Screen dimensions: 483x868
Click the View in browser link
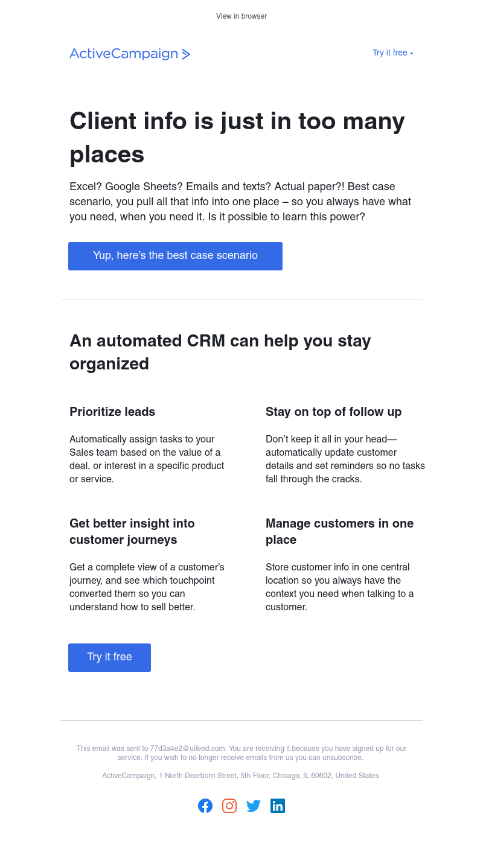pyautogui.click(x=241, y=16)
